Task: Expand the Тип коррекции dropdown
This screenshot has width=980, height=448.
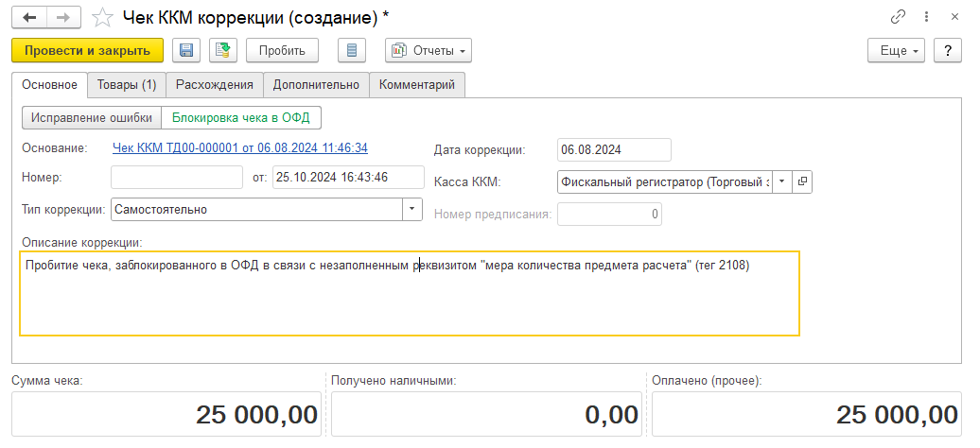Action: coord(412,209)
